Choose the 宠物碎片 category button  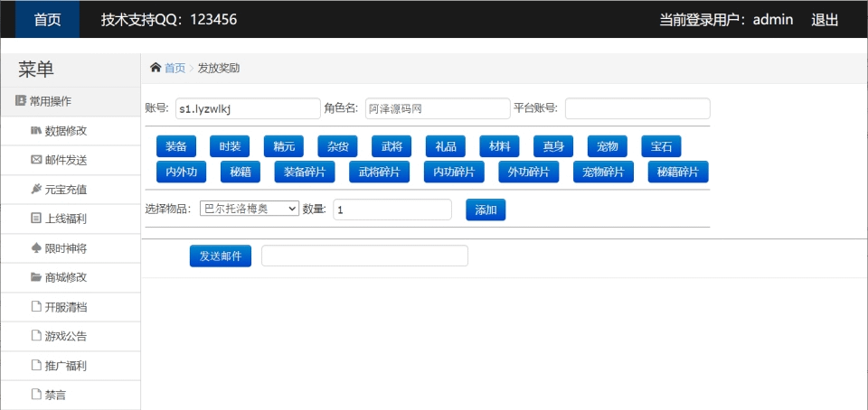[603, 172]
